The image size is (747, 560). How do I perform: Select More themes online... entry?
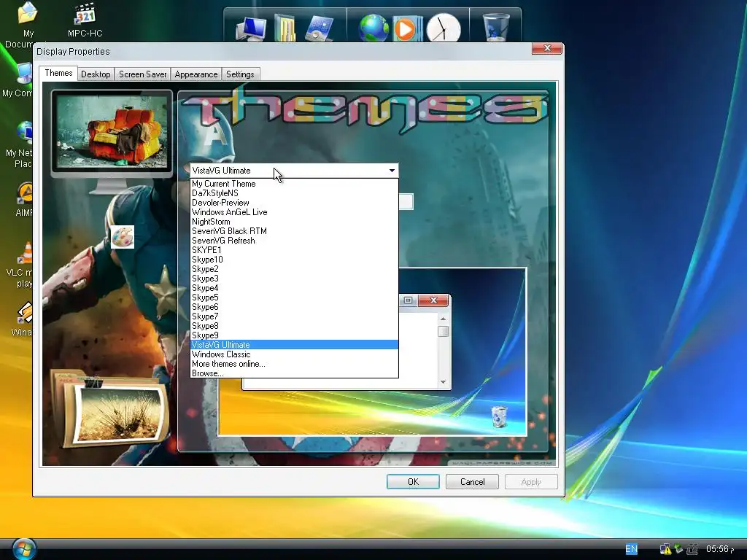pyautogui.click(x=294, y=364)
